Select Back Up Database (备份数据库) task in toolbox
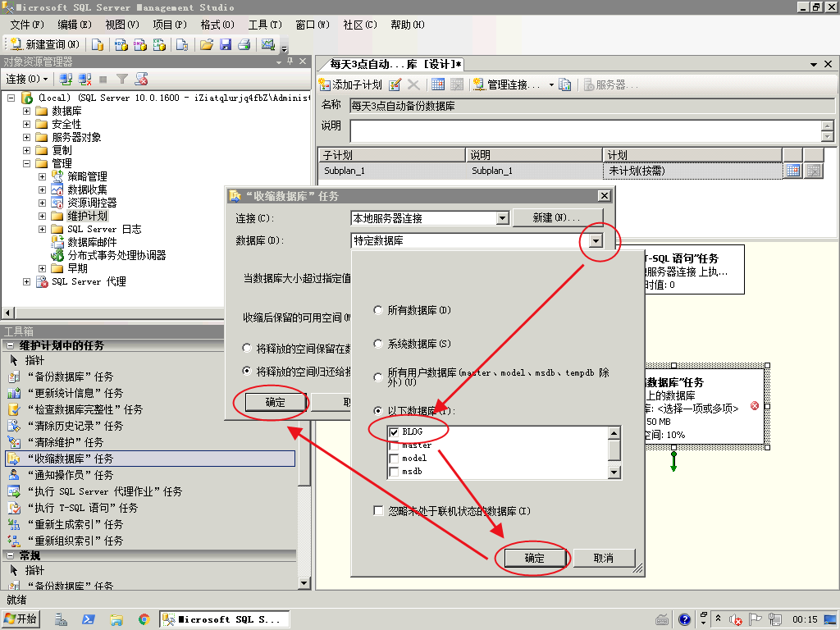 pos(71,377)
